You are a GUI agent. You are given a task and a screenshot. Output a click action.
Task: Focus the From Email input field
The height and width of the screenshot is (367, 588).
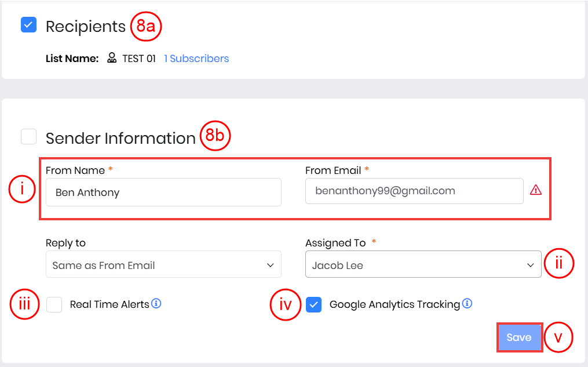(414, 191)
